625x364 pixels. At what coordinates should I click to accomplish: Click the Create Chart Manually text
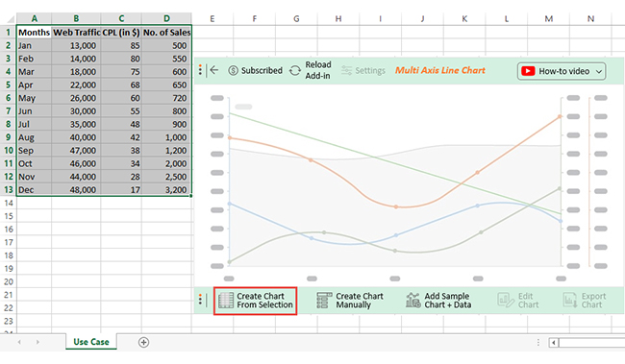(x=360, y=301)
